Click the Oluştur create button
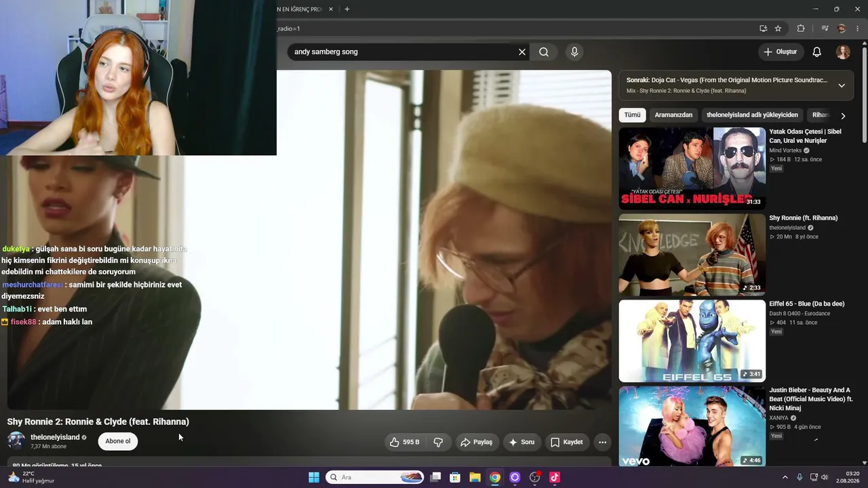This screenshot has height=488, width=868. [x=781, y=52]
